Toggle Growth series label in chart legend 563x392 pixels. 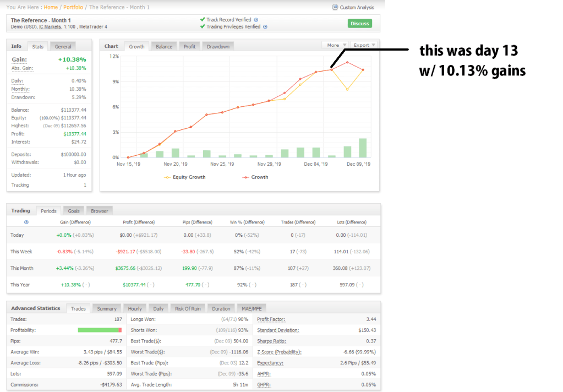tap(260, 177)
